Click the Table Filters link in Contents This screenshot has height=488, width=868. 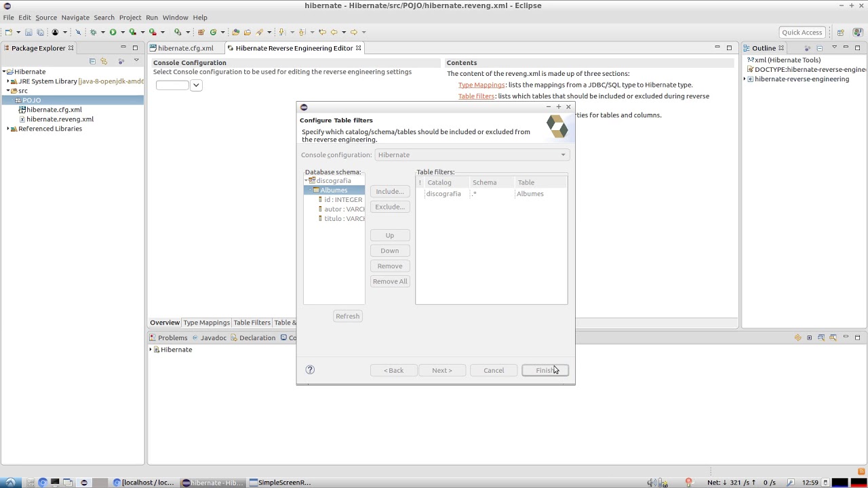[476, 96]
